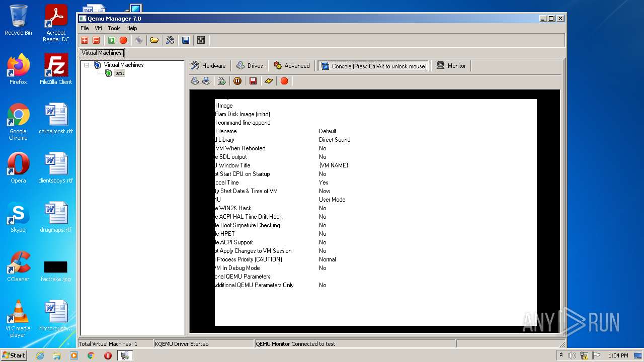The image size is (644, 362).
Task: Select the Virtual Machines root tree item
Action: point(123,65)
